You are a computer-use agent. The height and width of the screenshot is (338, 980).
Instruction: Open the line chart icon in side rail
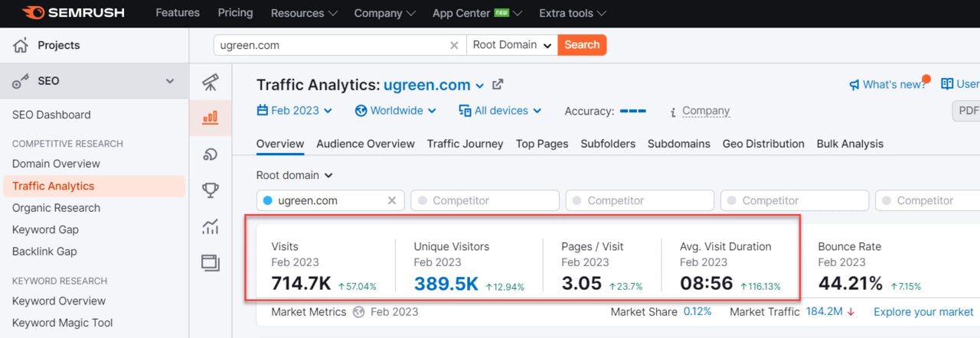point(211,226)
